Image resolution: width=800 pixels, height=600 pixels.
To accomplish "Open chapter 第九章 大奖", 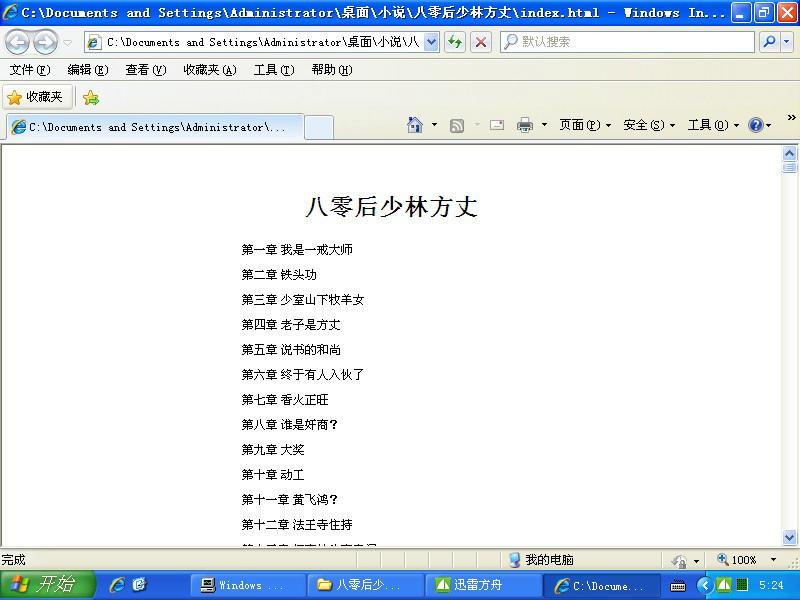I will [x=272, y=449].
